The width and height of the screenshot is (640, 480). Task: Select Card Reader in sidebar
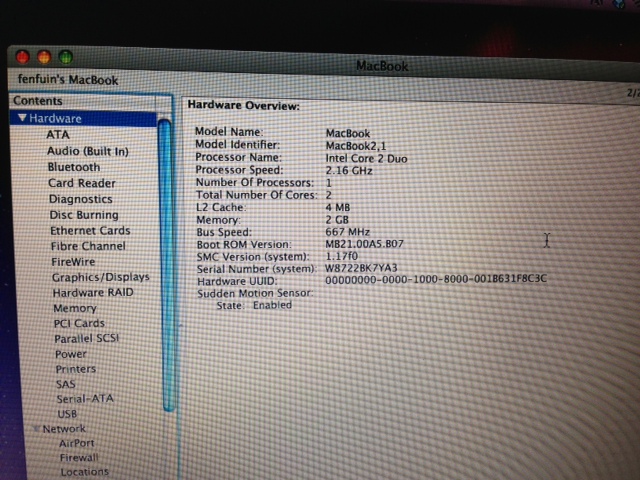tap(82, 183)
